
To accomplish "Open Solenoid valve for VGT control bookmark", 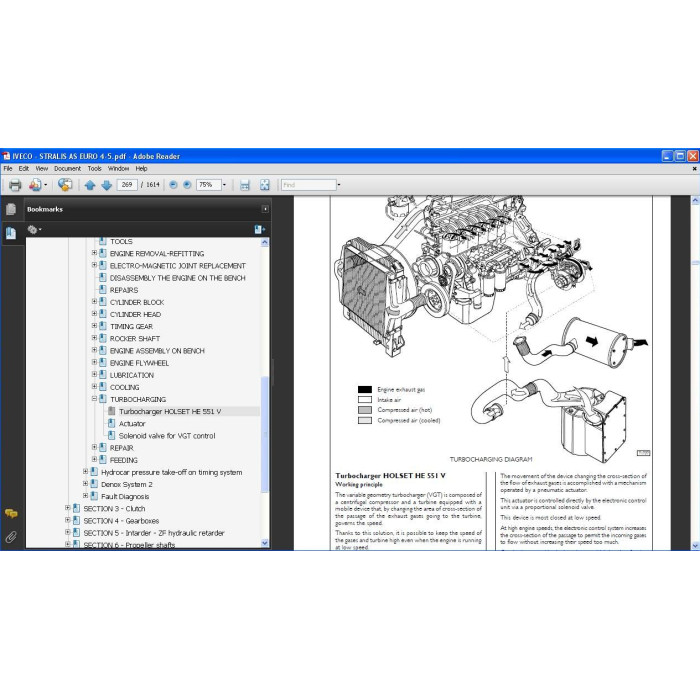I will click(167, 436).
